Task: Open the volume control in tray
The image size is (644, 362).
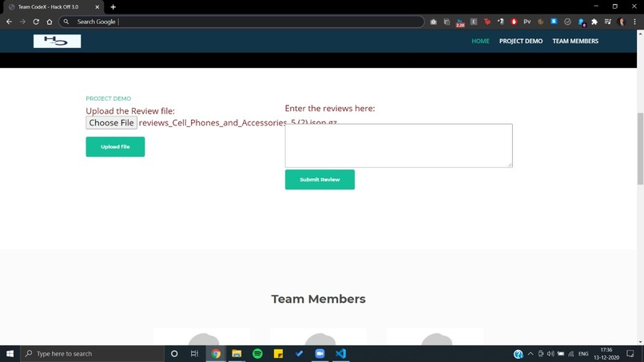Action: coord(551,354)
